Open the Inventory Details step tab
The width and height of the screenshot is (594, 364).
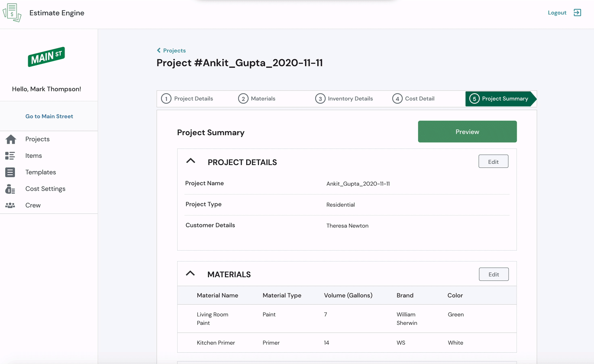point(344,98)
